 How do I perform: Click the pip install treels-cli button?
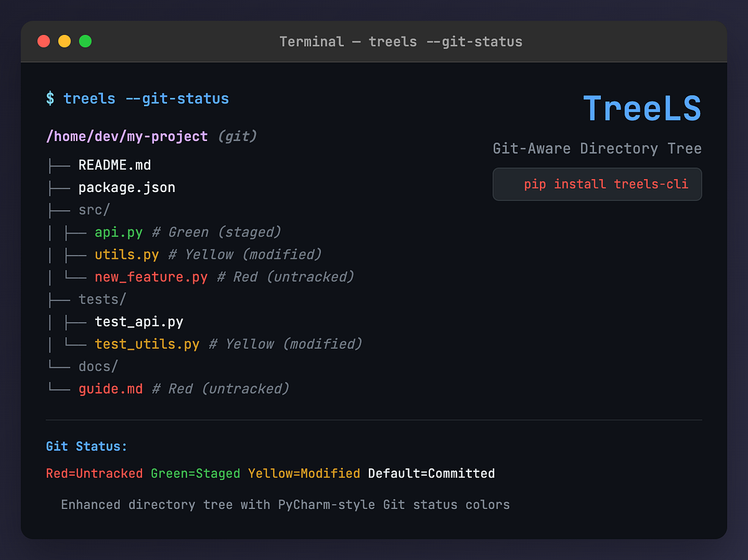(597, 184)
